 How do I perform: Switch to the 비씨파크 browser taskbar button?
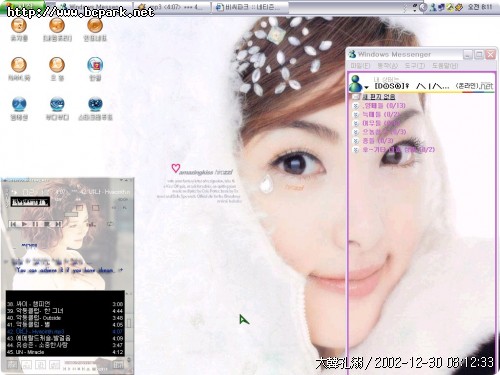(250, 7)
